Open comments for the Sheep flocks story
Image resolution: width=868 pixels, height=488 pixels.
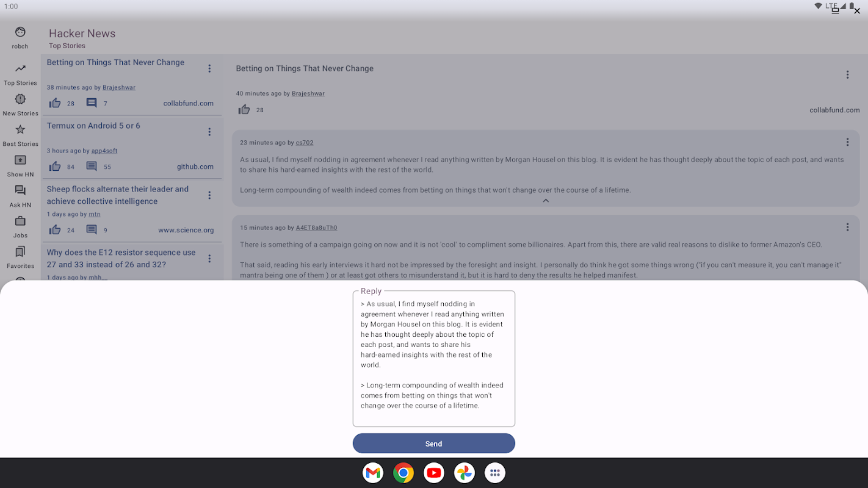coord(92,230)
